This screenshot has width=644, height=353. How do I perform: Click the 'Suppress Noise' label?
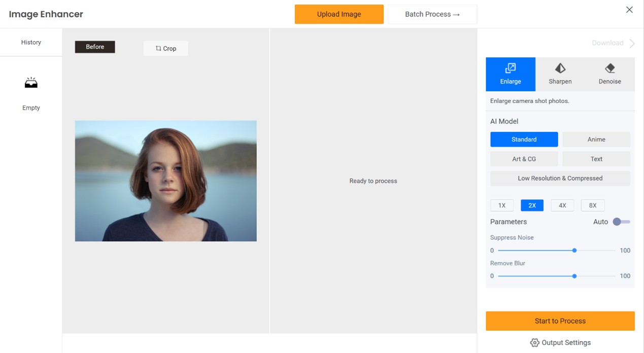(512, 237)
